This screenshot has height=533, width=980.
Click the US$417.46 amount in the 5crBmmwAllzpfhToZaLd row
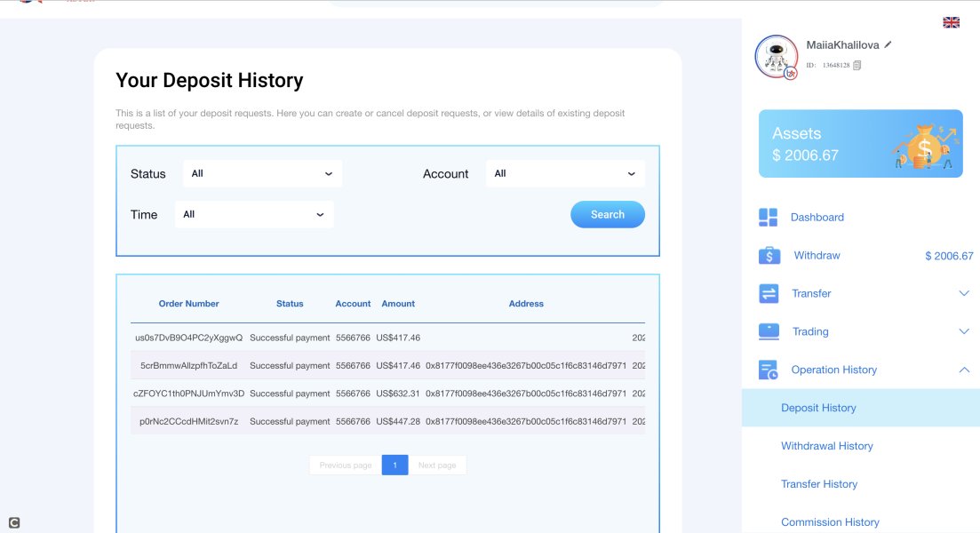pyautogui.click(x=398, y=365)
